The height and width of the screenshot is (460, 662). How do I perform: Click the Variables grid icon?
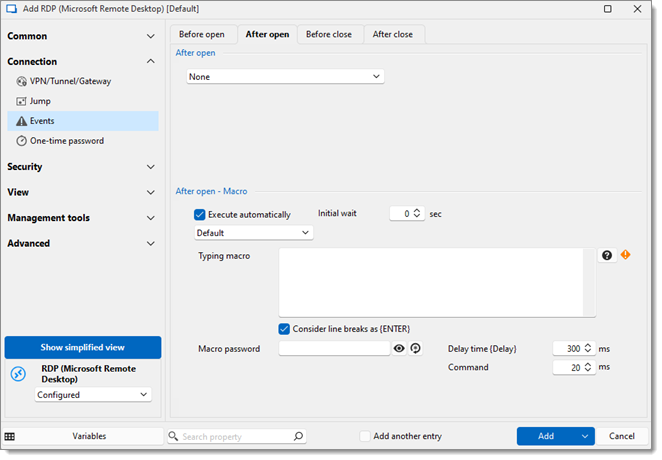pyautogui.click(x=10, y=436)
